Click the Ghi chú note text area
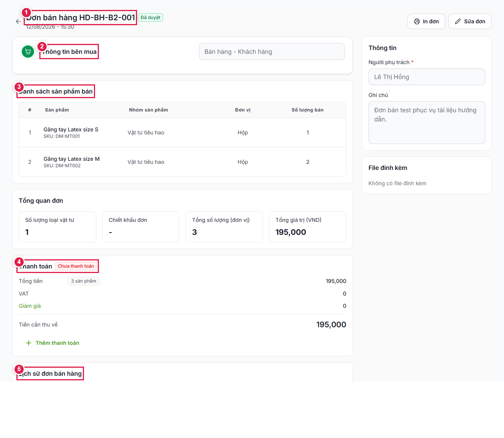504x438 pixels. tap(427, 123)
